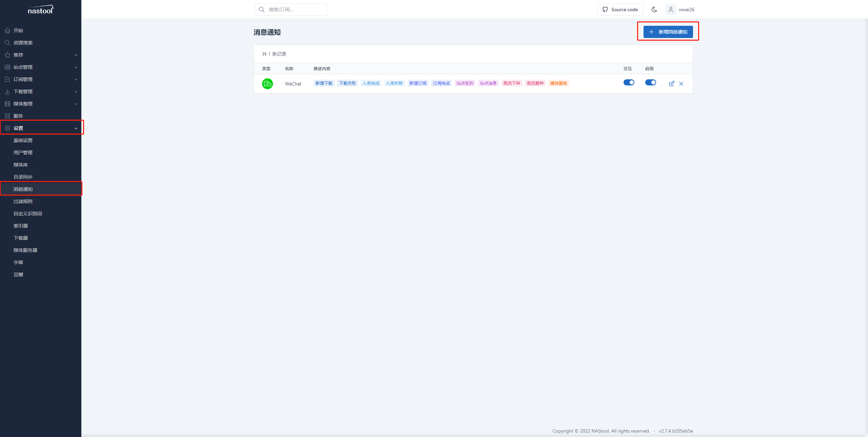Disable the 启用 switch for WeChat
Screen dimensions: 868x437
(650, 82)
